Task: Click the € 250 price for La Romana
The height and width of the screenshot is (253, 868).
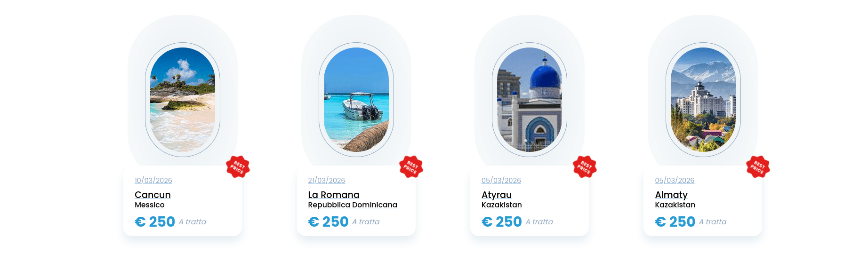Action: [328, 221]
